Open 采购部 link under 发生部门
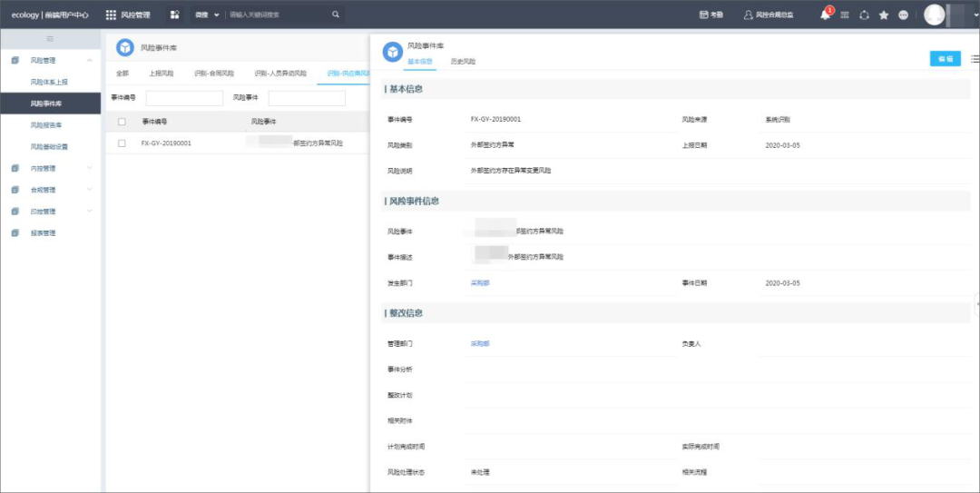The width and height of the screenshot is (980, 493). pos(480,282)
